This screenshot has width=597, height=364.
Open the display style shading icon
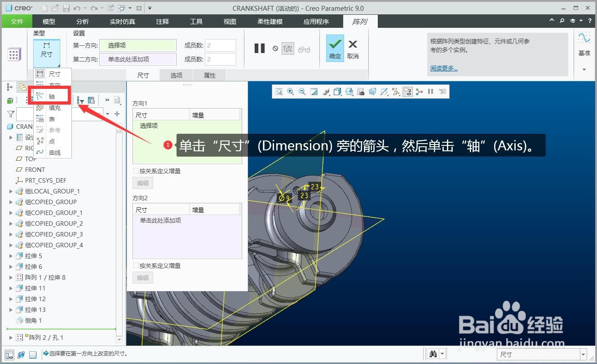[x=326, y=92]
